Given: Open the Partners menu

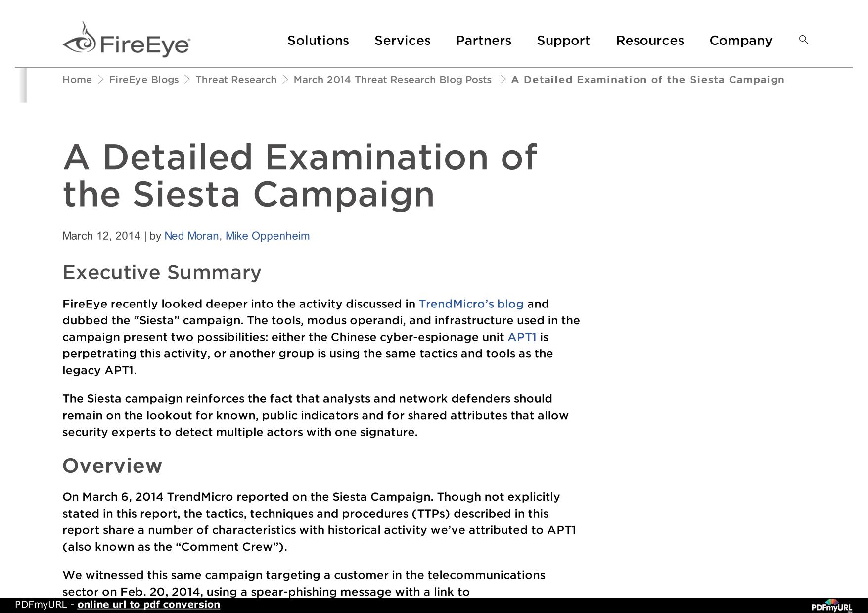Looking at the screenshot, I should pos(484,41).
